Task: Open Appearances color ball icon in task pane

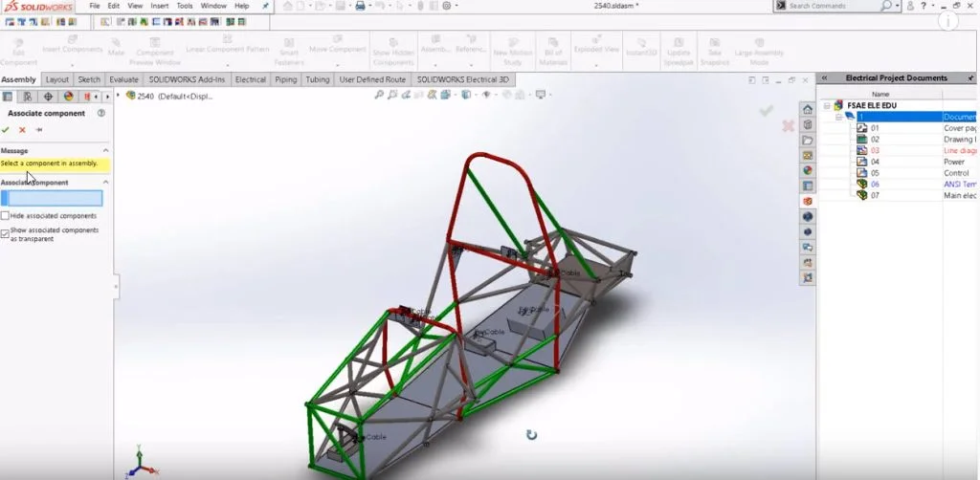Action: click(808, 170)
